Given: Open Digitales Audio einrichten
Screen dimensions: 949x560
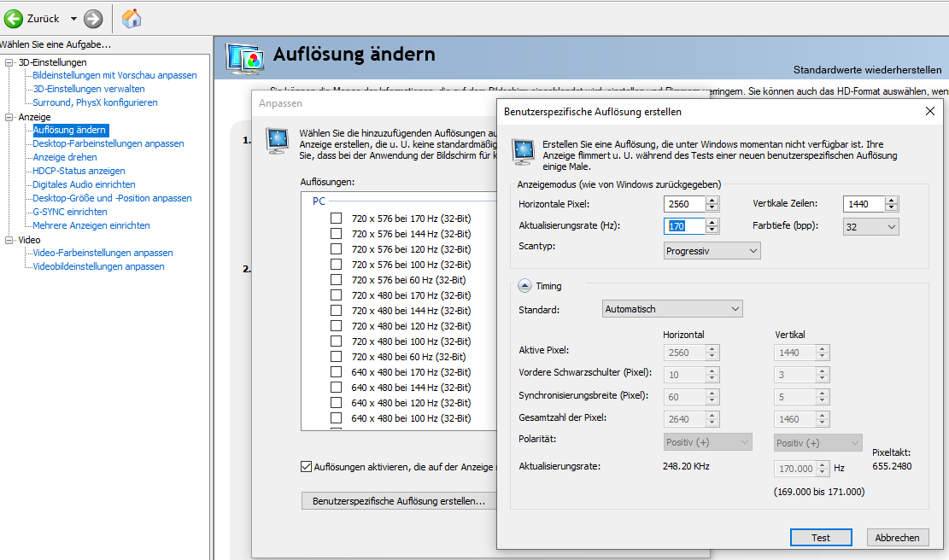Looking at the screenshot, I should tap(84, 184).
